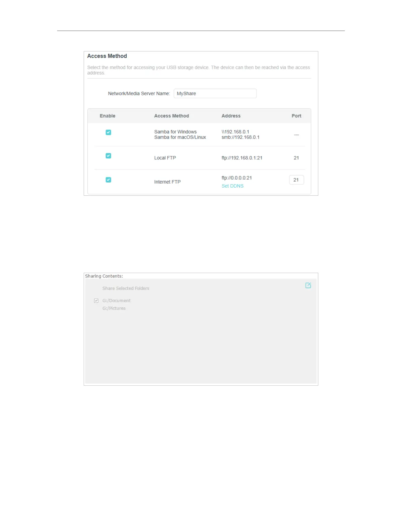Viewport: 402px width, 532px height.
Task: Click the smb://192.168.0.1 Samba address
Action: point(240,137)
